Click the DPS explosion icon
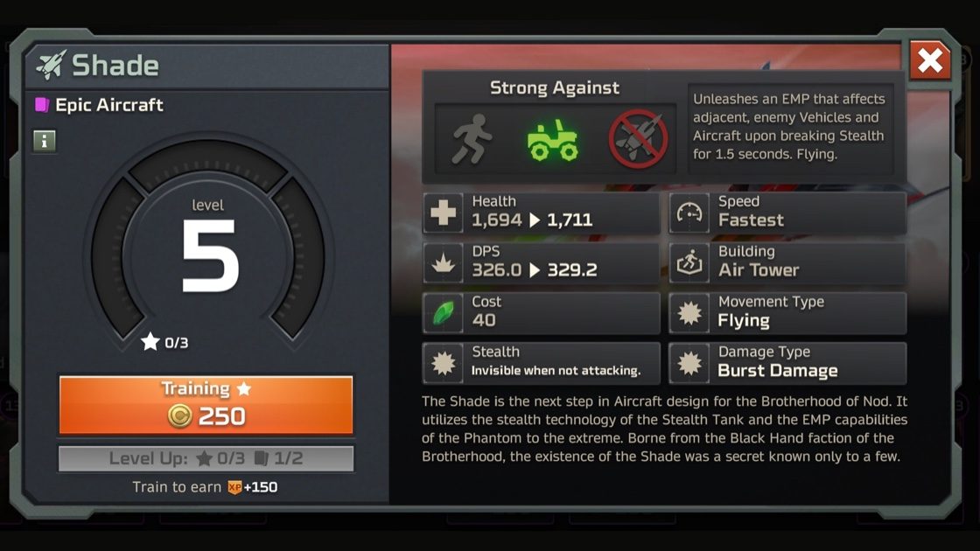The width and height of the screenshot is (980, 551). (x=443, y=263)
